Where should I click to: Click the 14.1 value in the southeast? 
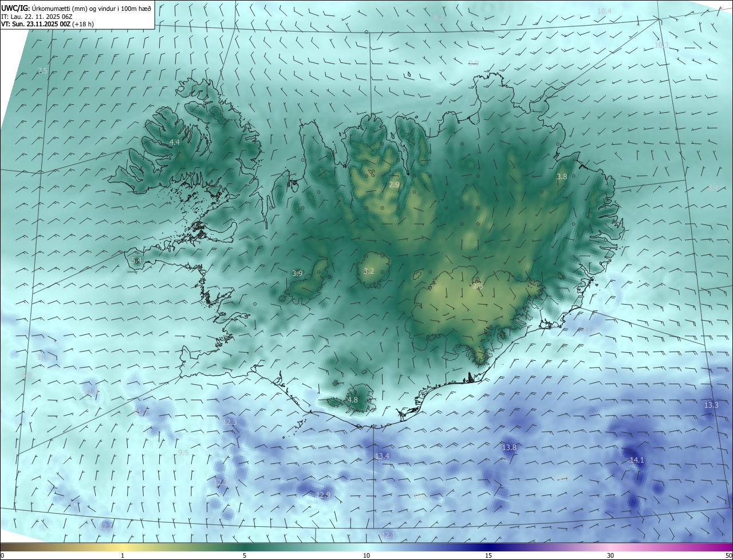click(x=637, y=460)
